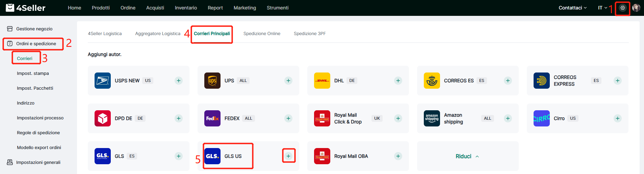Switch to the 4Seller Logistica tab
Screen dimensions: 644x174
point(105,33)
